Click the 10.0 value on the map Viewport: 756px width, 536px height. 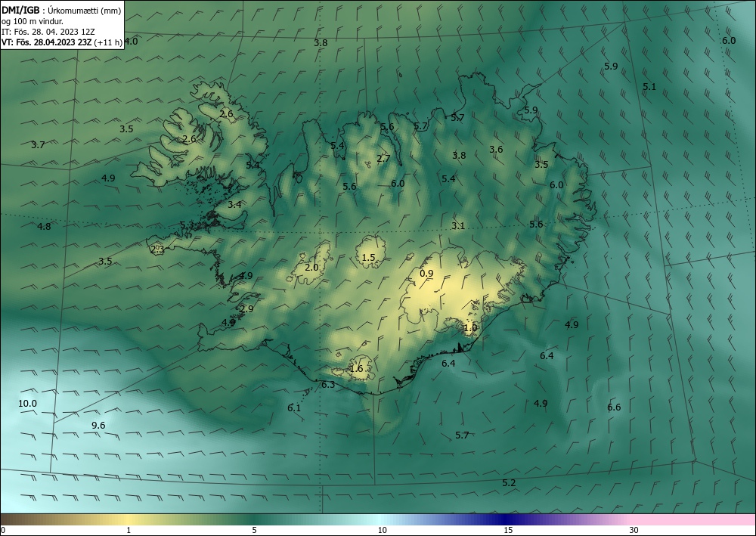[x=27, y=404]
